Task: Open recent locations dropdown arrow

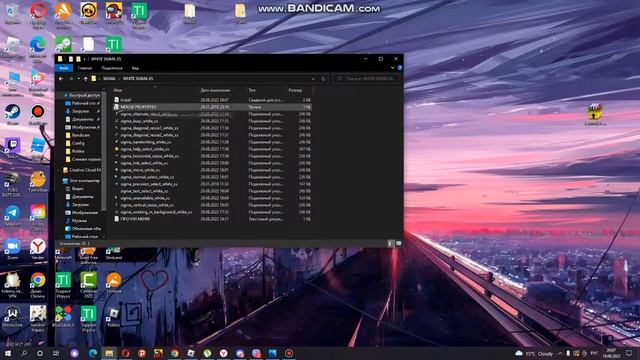Action: (78, 79)
